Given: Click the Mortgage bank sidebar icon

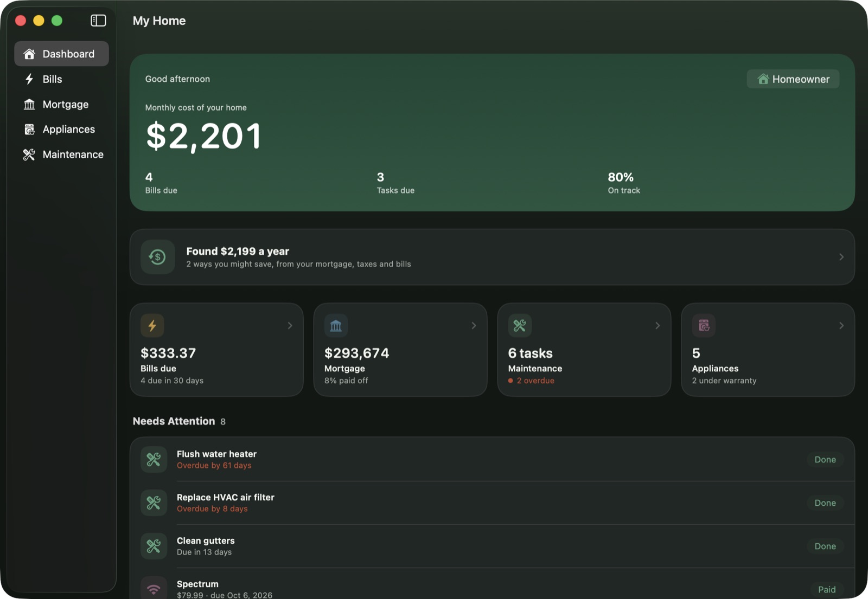Looking at the screenshot, I should (x=29, y=104).
